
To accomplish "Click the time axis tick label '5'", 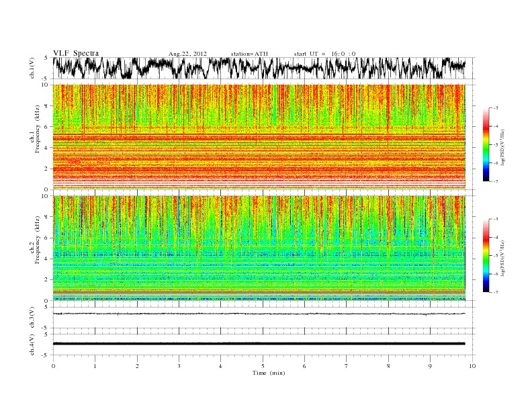I will [x=263, y=366].
